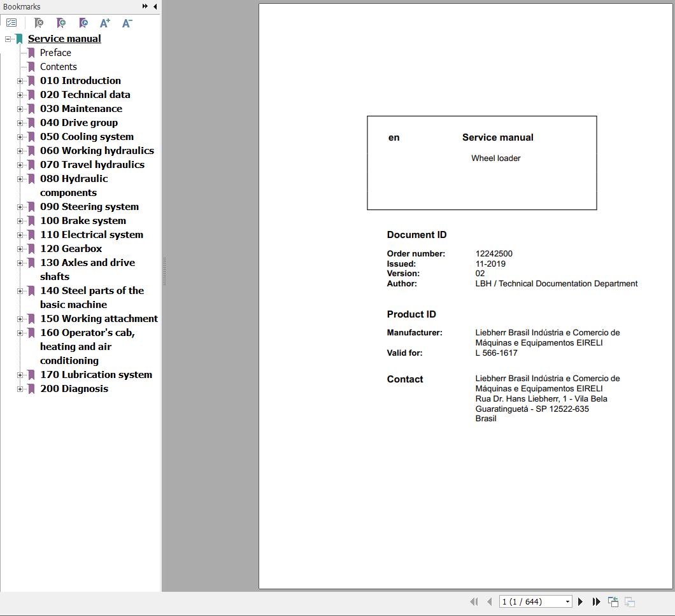Open the Contents bookmark
This screenshot has height=616, width=675.
(58, 67)
